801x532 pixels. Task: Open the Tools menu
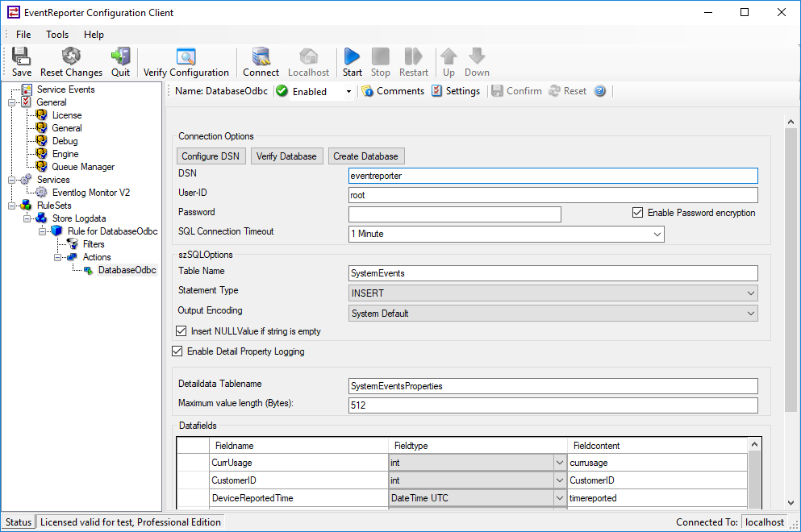coord(57,34)
